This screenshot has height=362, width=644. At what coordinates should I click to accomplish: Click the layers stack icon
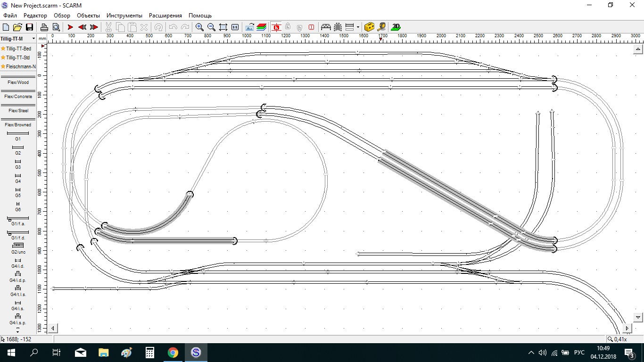(x=262, y=27)
